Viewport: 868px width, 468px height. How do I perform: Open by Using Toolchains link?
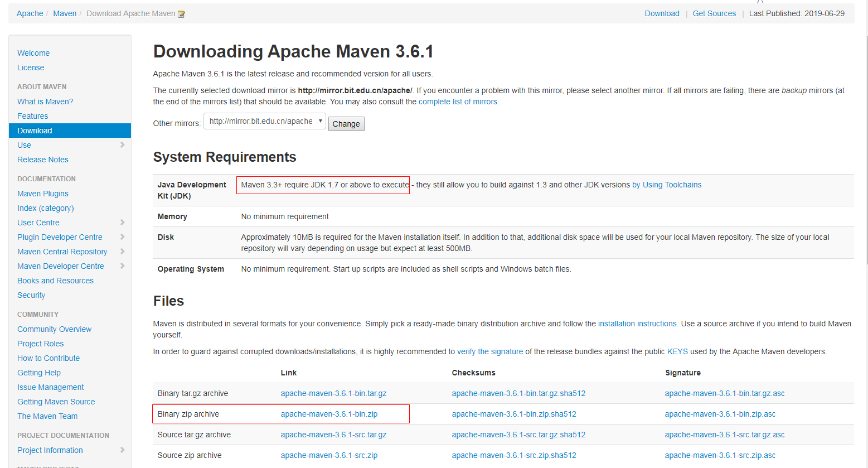(x=667, y=185)
